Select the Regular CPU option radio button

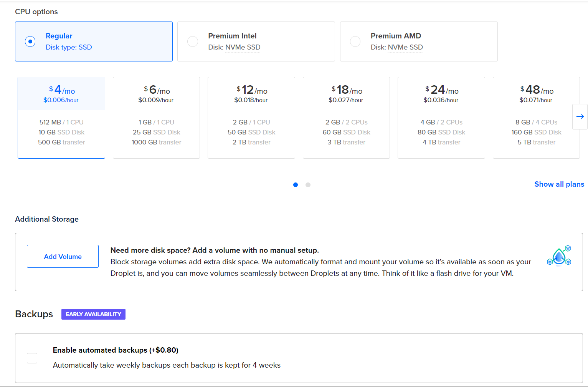pos(30,41)
